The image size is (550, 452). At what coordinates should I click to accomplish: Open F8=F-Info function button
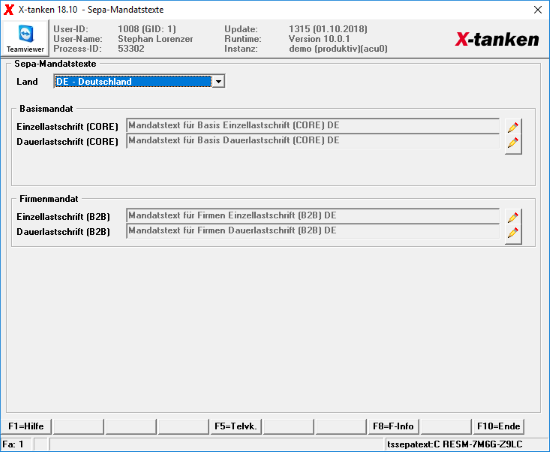tap(393, 426)
